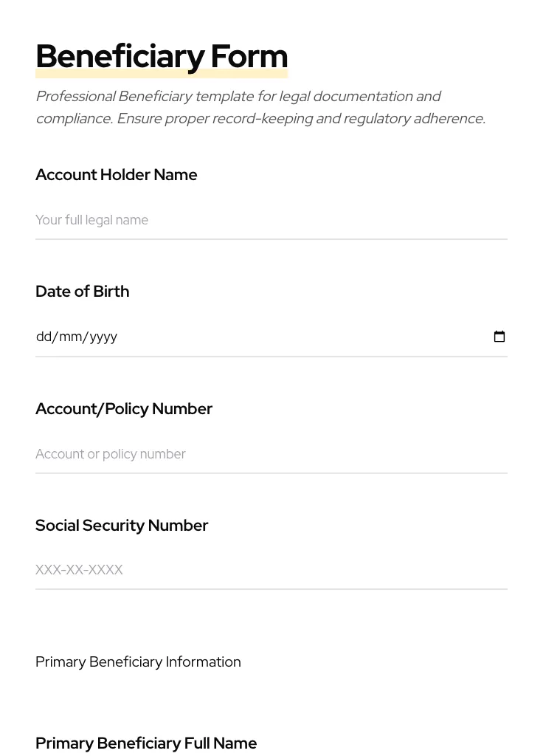Click the Your full legal name placeholder
The height and width of the screenshot is (756, 543).
(91, 220)
